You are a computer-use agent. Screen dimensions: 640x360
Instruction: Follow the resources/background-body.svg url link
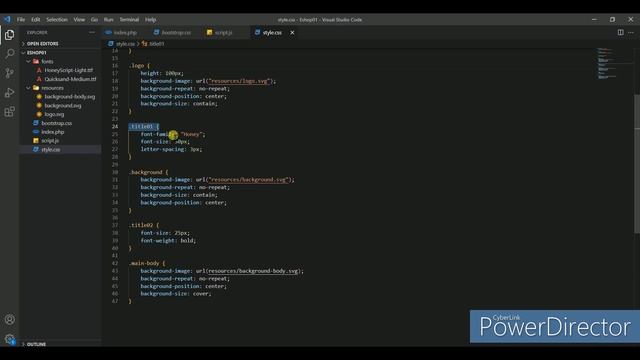[x=252, y=271]
